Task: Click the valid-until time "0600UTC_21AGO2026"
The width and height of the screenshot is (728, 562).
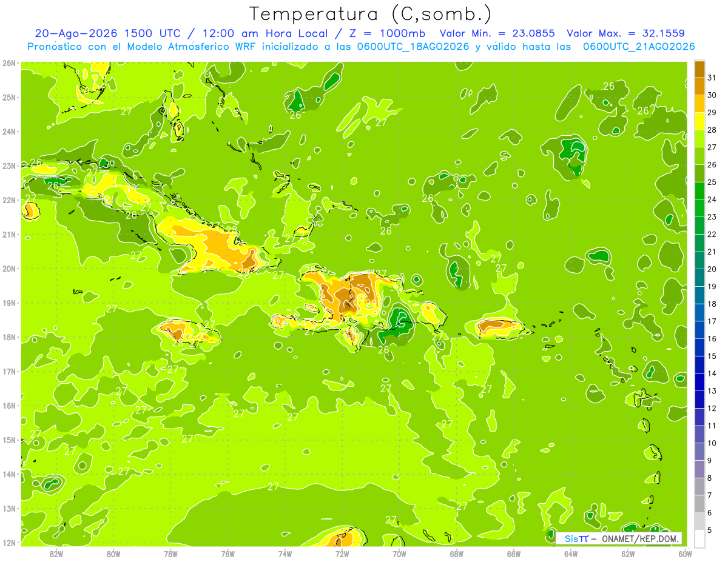Action: point(639,47)
